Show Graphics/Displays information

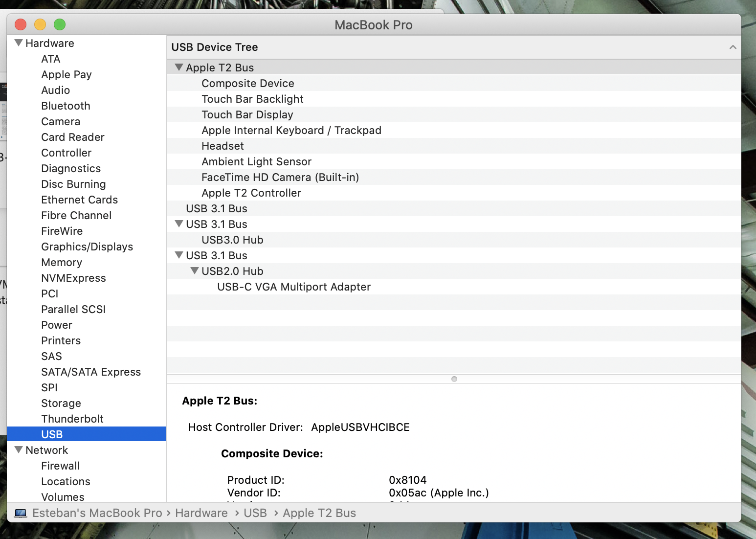tap(87, 247)
